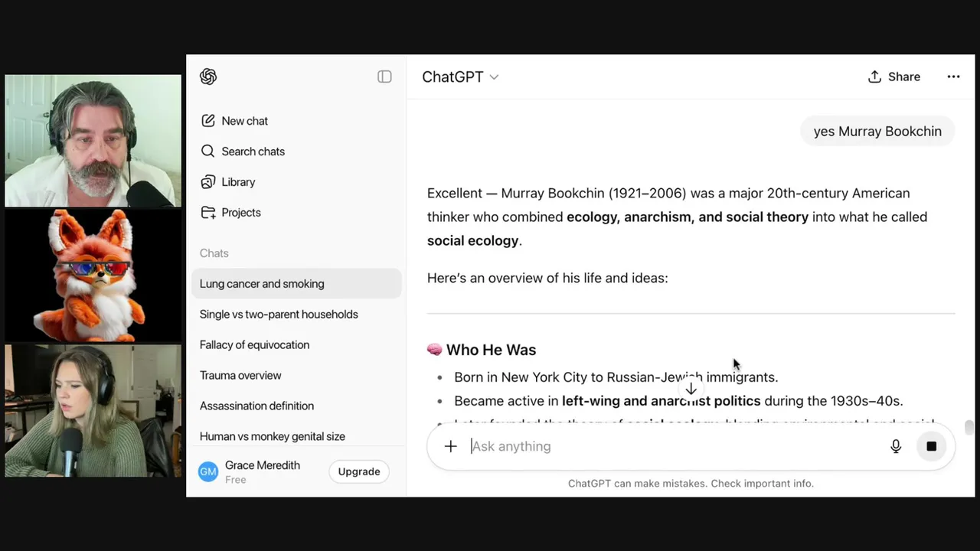The height and width of the screenshot is (551, 980).
Task: Click the scroll-to-bottom arrow button
Action: [691, 389]
